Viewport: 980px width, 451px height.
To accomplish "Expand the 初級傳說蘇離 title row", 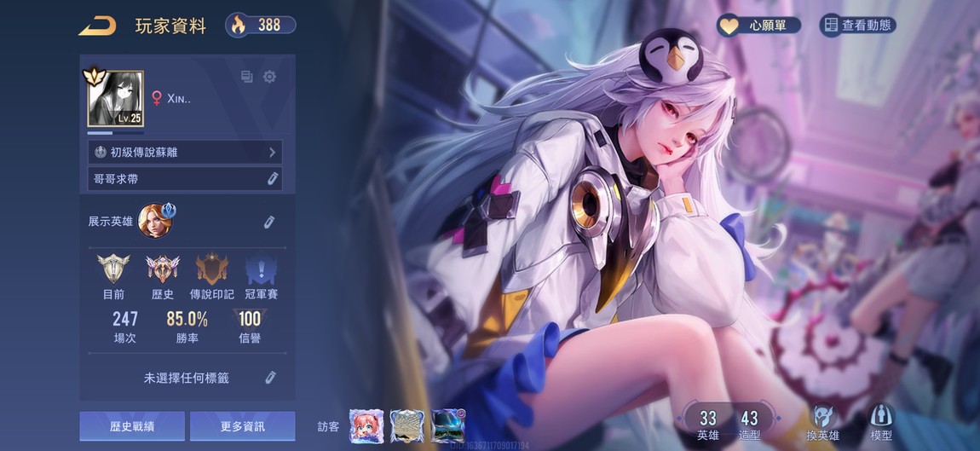I will coord(185,153).
